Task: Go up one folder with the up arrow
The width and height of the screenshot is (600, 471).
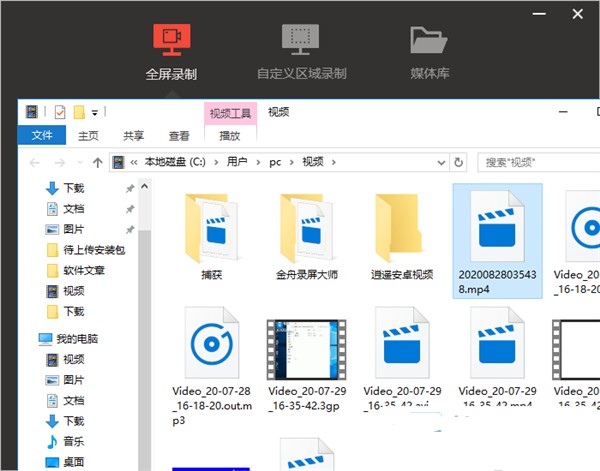Action: coord(97,162)
